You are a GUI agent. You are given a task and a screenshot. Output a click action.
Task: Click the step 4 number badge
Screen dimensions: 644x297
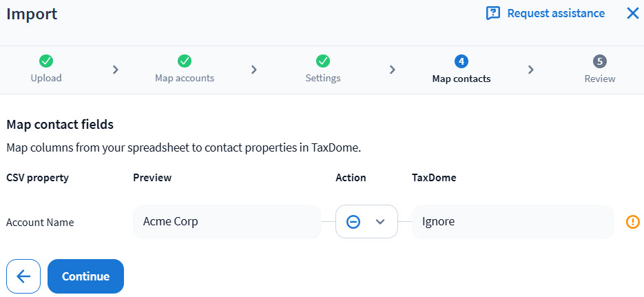pyautogui.click(x=461, y=61)
